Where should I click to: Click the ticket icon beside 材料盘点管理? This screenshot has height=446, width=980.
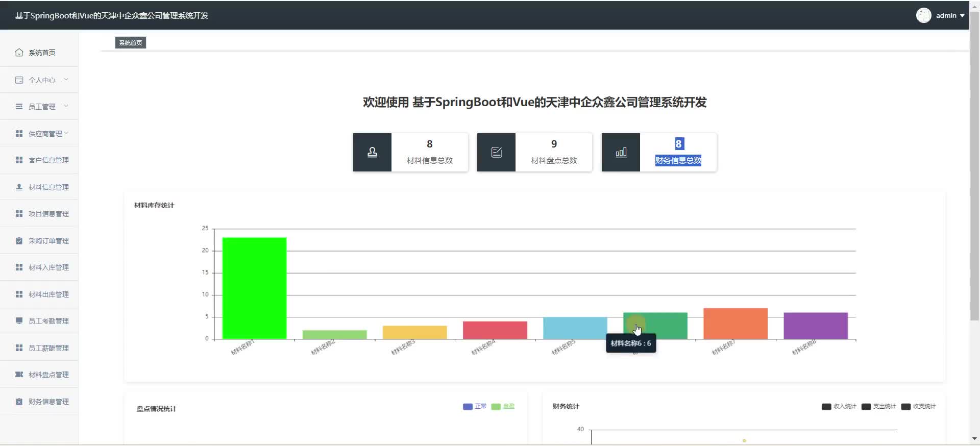19,375
